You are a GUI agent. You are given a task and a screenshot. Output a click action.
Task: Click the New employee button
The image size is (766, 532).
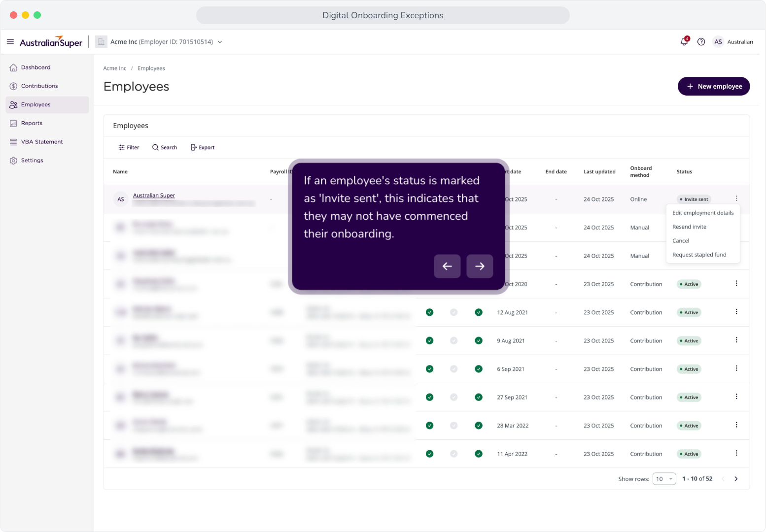pyautogui.click(x=714, y=86)
